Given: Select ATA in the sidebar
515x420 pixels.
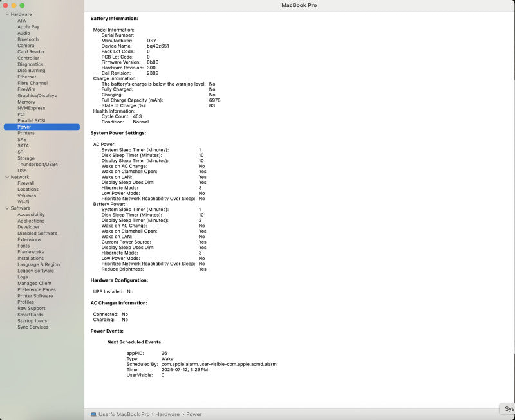Looking at the screenshot, I should click(x=21, y=21).
